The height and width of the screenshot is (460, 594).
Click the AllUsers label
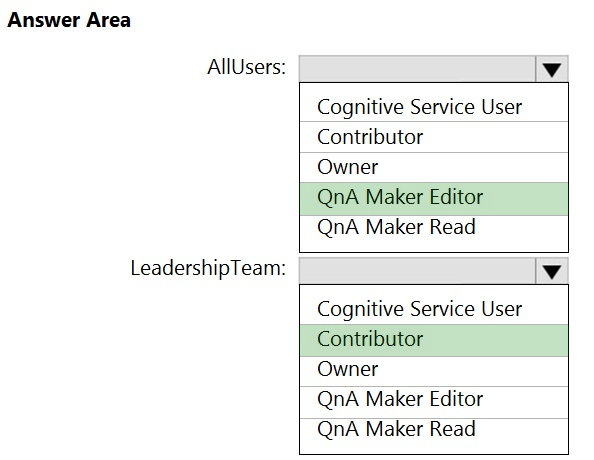coord(247,67)
